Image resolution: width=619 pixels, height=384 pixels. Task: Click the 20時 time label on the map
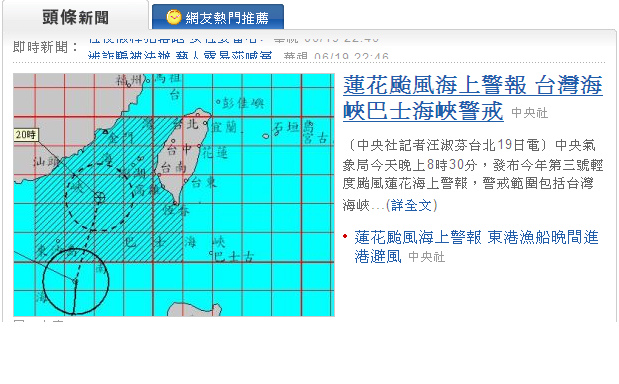(x=26, y=135)
